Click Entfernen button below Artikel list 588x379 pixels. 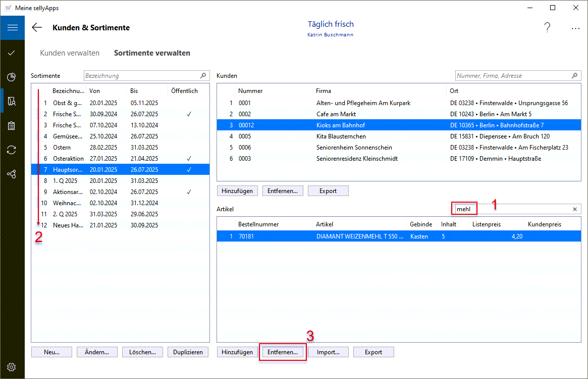[x=283, y=352]
